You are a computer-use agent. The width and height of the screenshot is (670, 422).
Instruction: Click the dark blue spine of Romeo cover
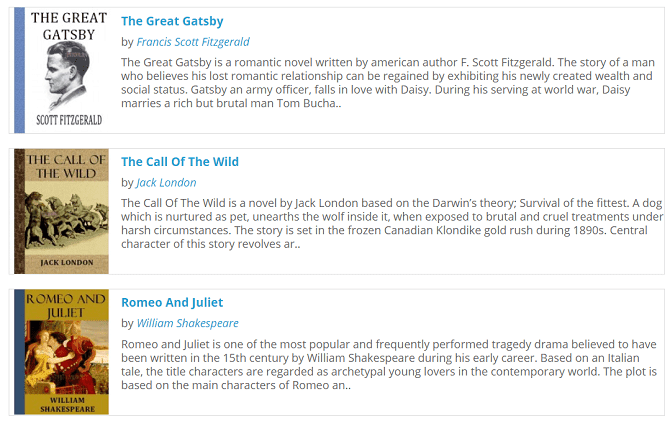(19, 352)
